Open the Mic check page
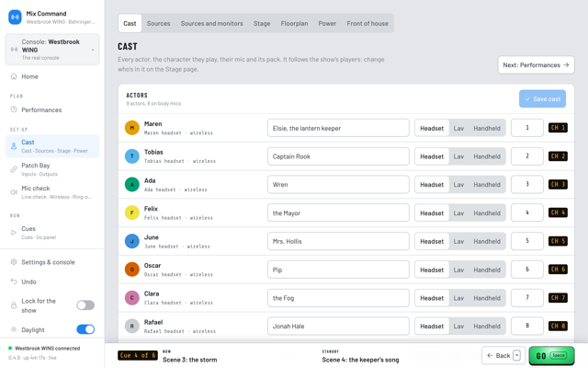The height and width of the screenshot is (368, 588). (52, 192)
